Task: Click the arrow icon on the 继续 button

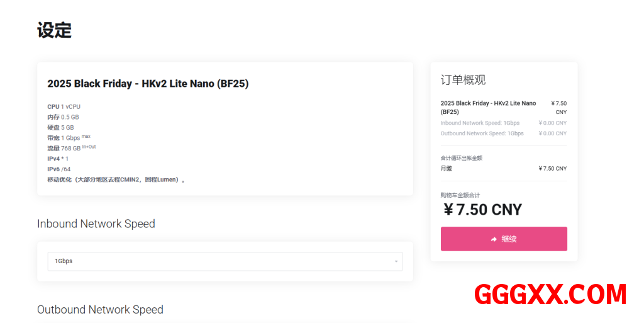Action: (494, 239)
